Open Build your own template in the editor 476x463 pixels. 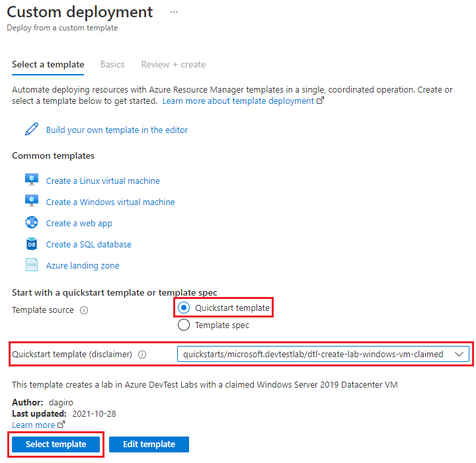[x=117, y=130]
